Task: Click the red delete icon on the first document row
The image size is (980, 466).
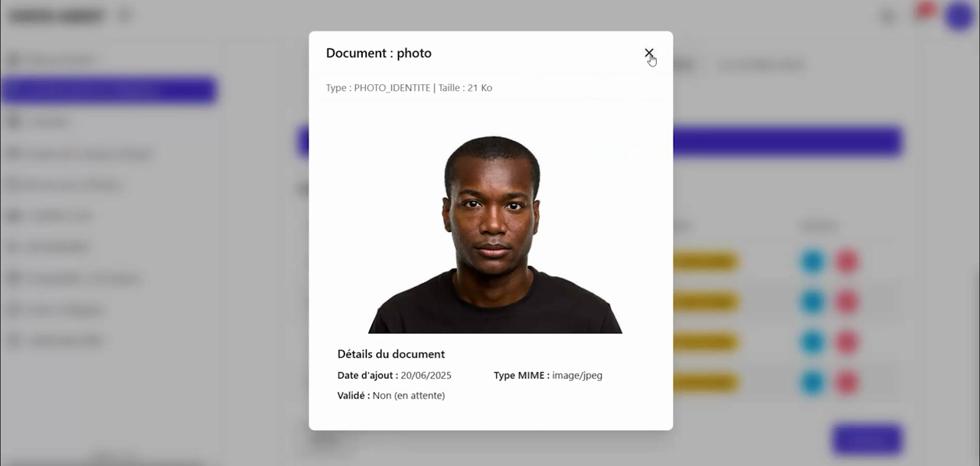Action: 848,261
